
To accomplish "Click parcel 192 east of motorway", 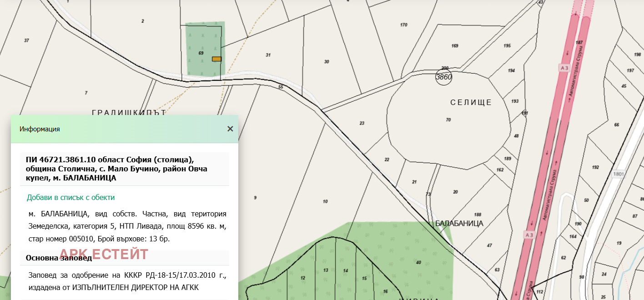I will pos(595,167).
